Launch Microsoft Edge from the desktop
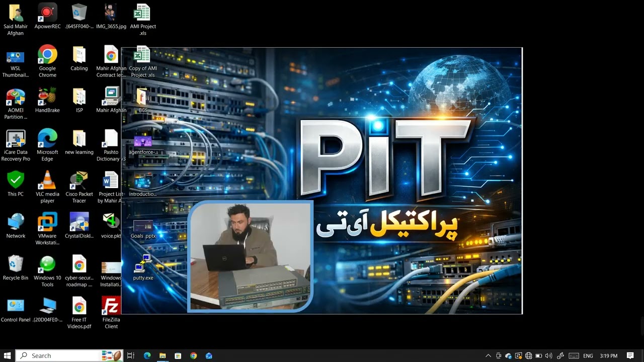The image size is (644, 362). coord(47,145)
